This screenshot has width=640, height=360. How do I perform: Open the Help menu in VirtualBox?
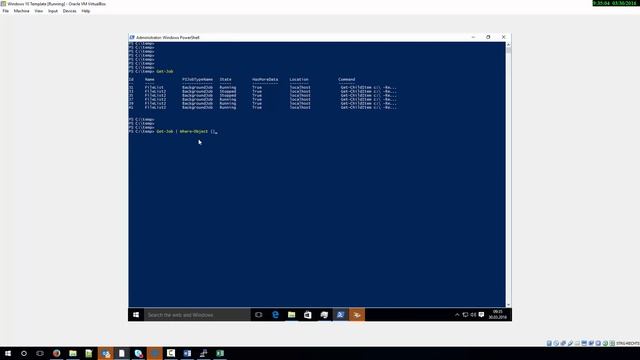pyautogui.click(x=86, y=11)
